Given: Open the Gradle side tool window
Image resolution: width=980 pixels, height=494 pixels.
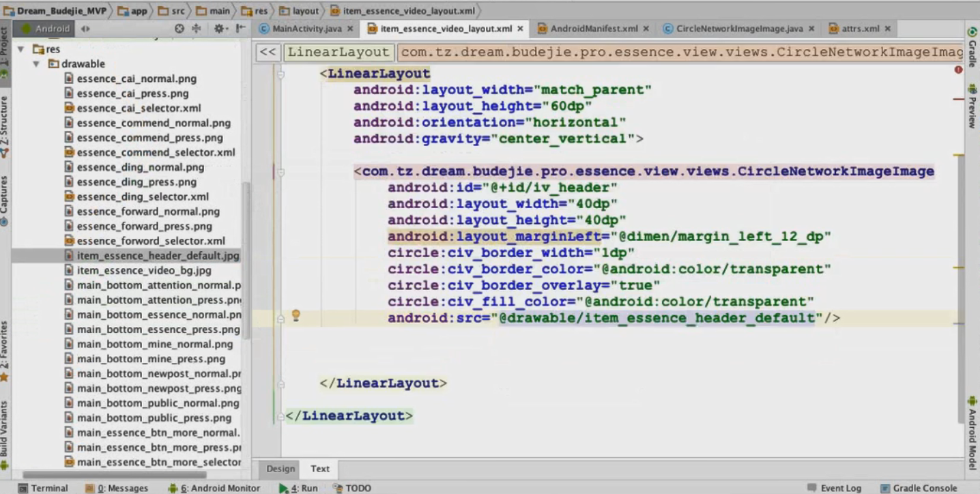Looking at the screenshot, I should (x=972, y=47).
